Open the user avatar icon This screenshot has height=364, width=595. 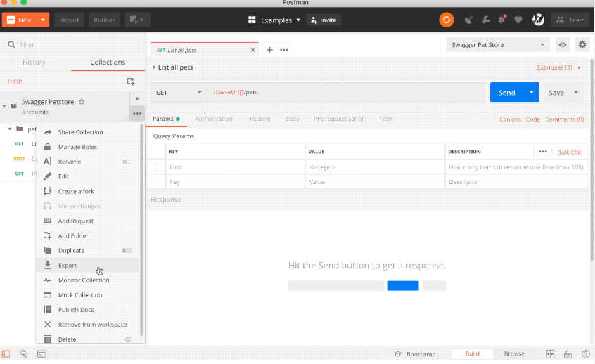point(538,20)
